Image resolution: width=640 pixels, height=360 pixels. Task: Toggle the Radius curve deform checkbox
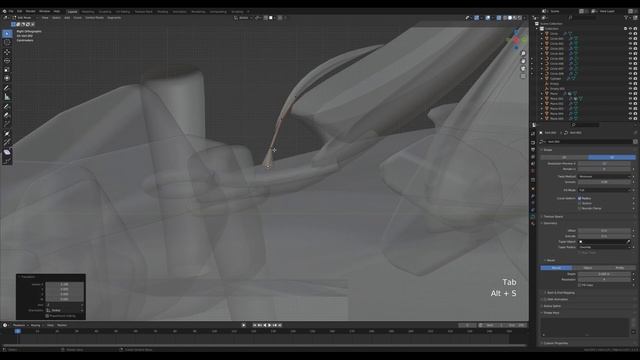(579, 198)
